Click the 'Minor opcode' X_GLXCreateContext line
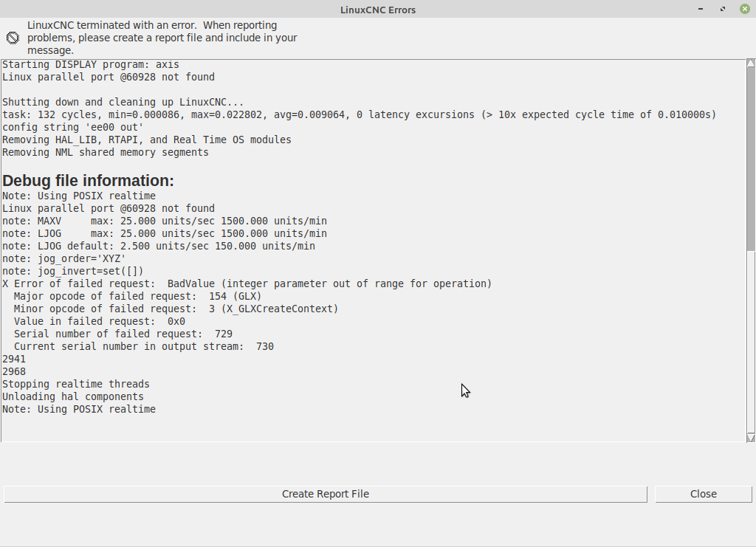The width and height of the screenshot is (756, 547). pyautogui.click(x=176, y=309)
